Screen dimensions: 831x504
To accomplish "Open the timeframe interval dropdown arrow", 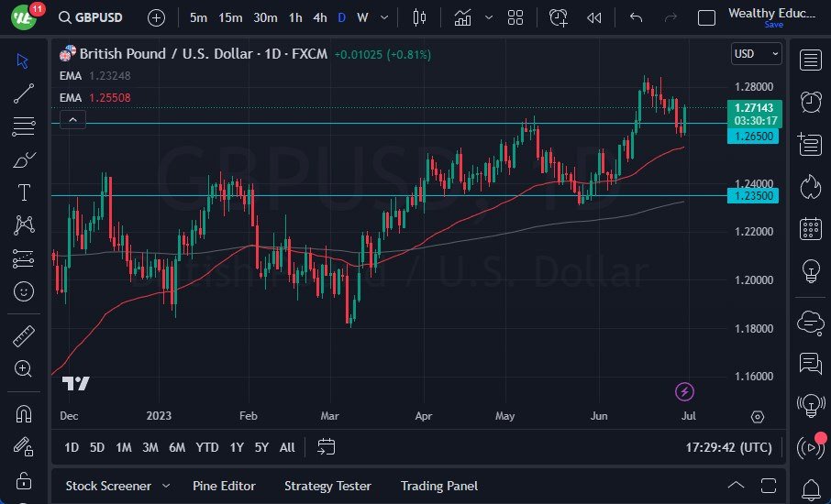I will pyautogui.click(x=384, y=17).
